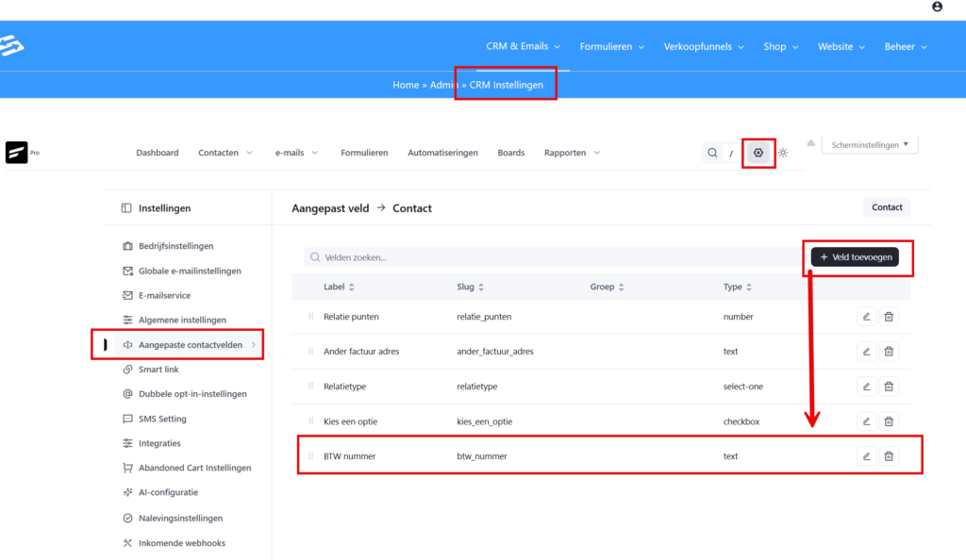
Task: Expand CRM & Emails menu
Action: coord(523,46)
